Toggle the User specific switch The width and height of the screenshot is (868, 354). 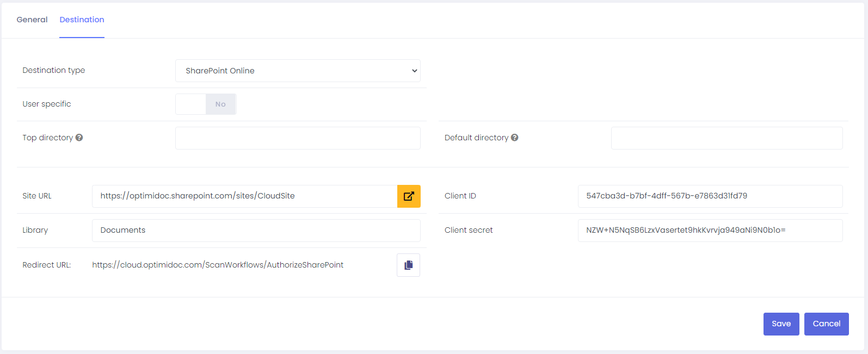(x=206, y=104)
